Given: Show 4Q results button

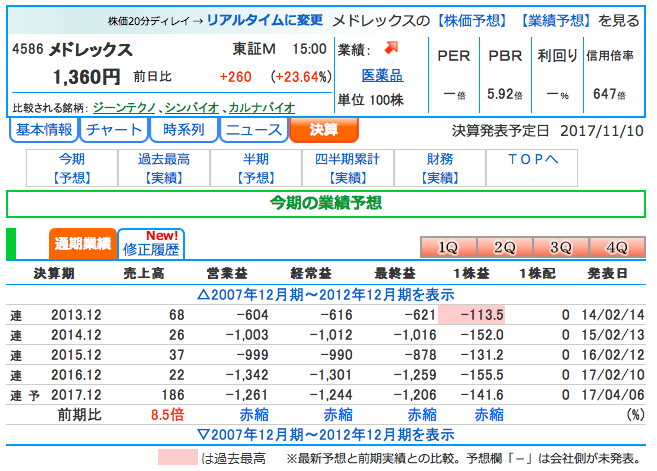Looking at the screenshot, I should (617, 247).
